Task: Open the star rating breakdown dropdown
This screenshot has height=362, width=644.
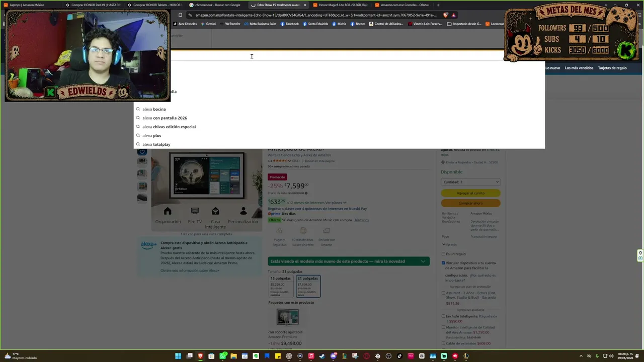Action: coord(290,161)
